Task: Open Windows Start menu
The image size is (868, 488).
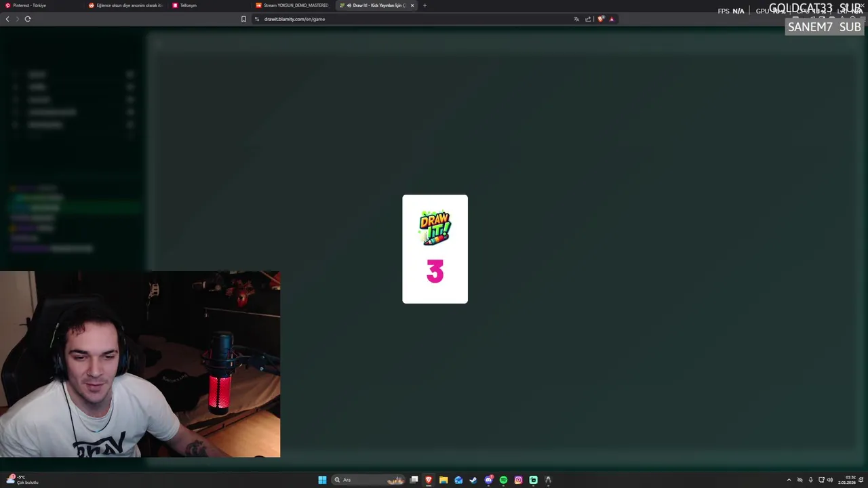Action: coord(322,480)
